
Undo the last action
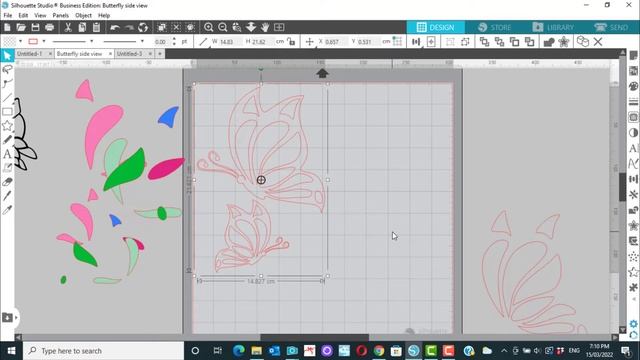point(115,27)
